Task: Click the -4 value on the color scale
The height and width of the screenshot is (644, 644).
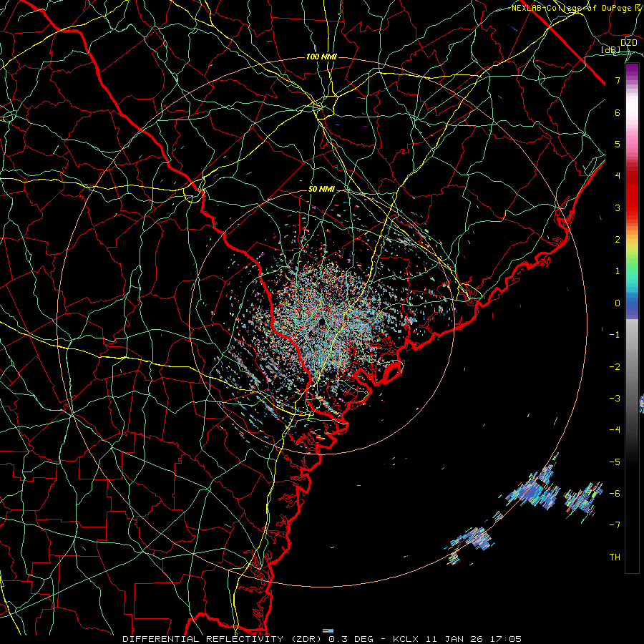Action: click(615, 430)
